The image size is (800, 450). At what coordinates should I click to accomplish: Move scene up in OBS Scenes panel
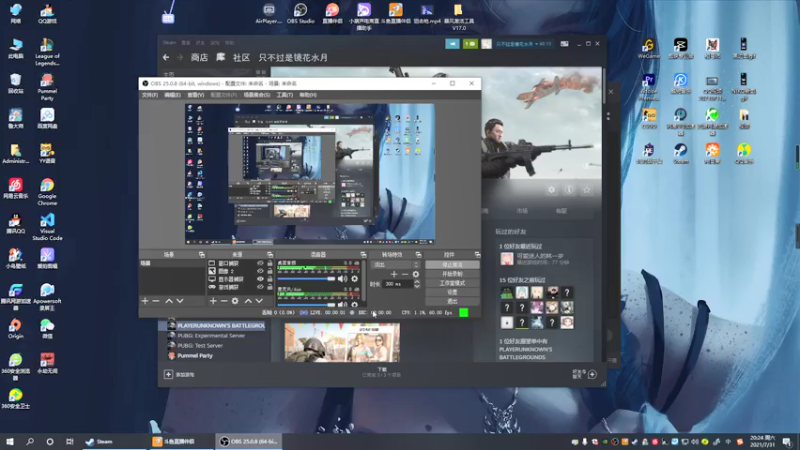tap(169, 301)
